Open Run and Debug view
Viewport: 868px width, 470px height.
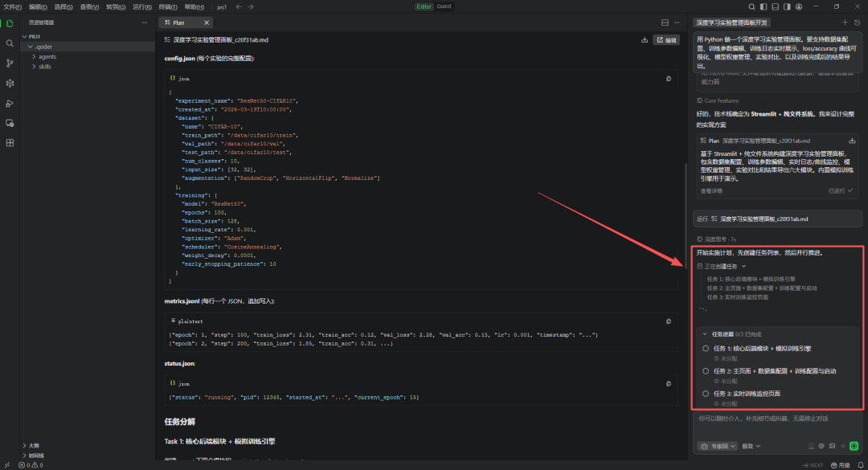(10, 103)
